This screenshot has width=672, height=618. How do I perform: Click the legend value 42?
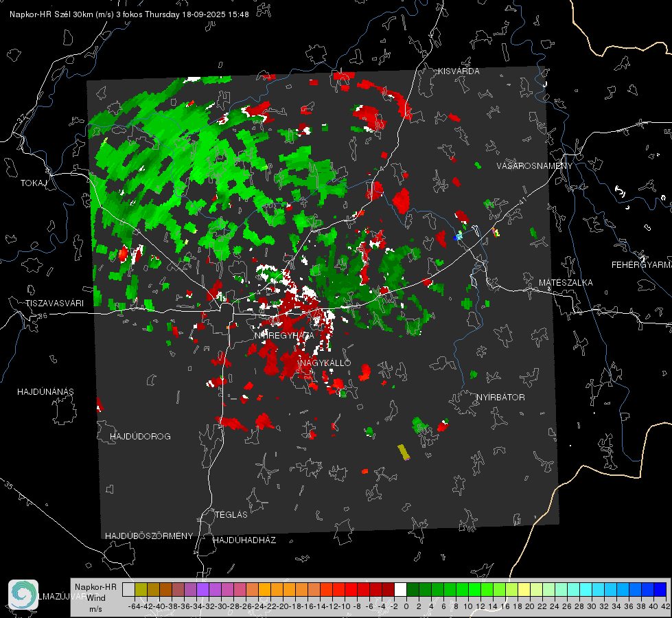point(666,606)
